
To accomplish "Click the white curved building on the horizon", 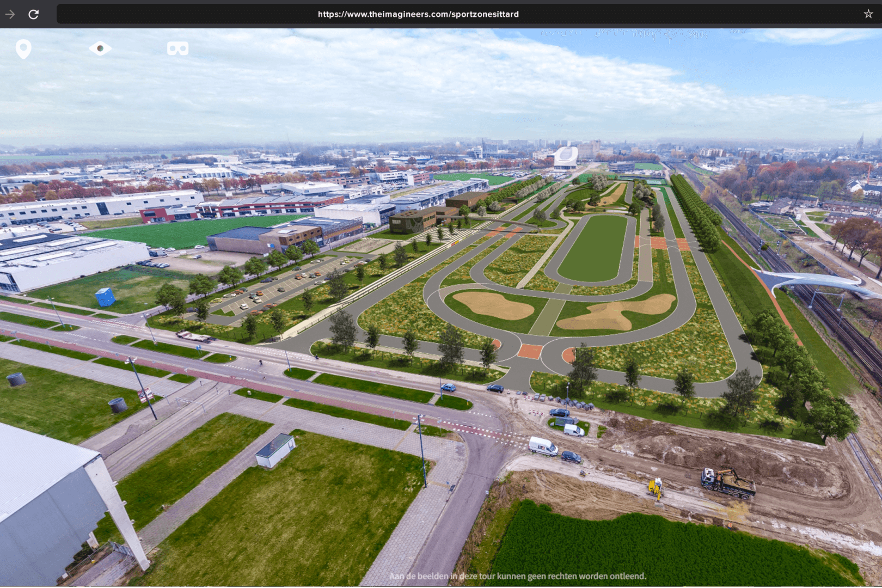I will tap(566, 157).
